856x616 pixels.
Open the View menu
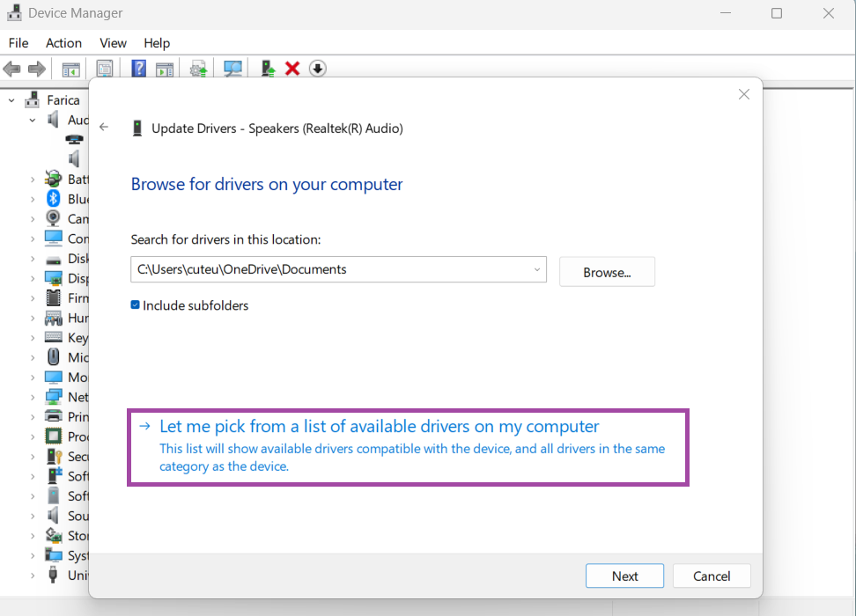(113, 43)
